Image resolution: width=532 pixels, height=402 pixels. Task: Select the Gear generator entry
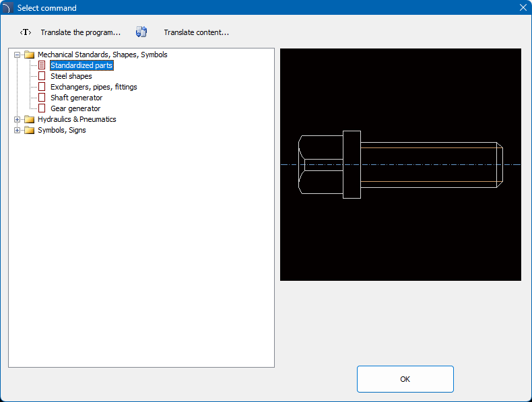pos(75,108)
